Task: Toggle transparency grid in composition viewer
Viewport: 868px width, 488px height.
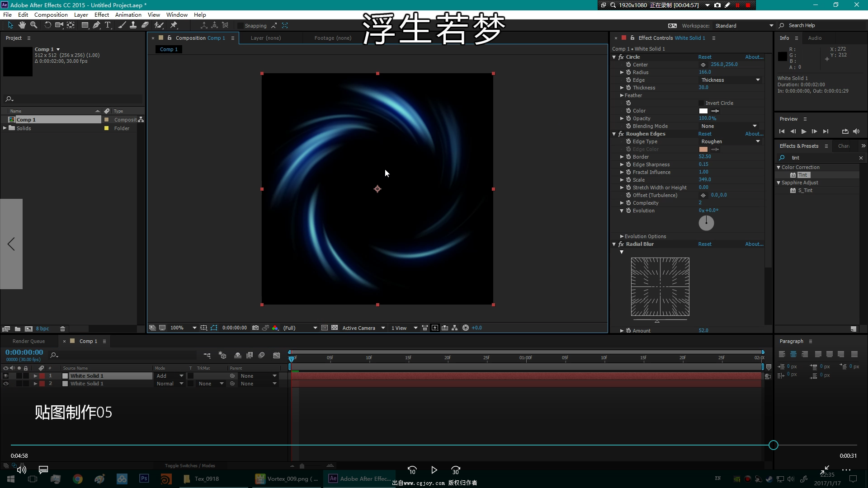Action: click(335, 328)
